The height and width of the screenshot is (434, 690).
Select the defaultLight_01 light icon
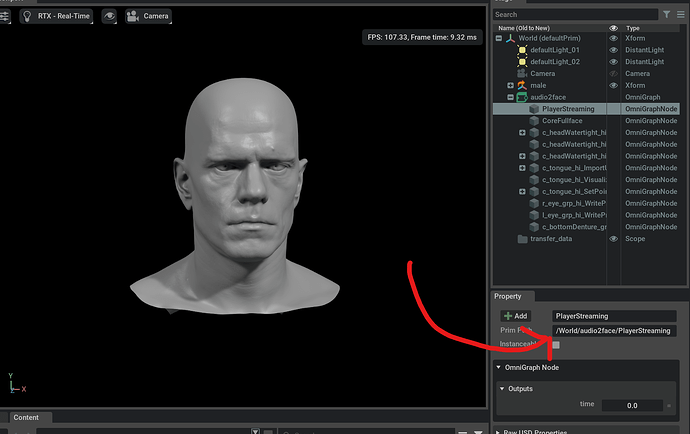tap(521, 50)
